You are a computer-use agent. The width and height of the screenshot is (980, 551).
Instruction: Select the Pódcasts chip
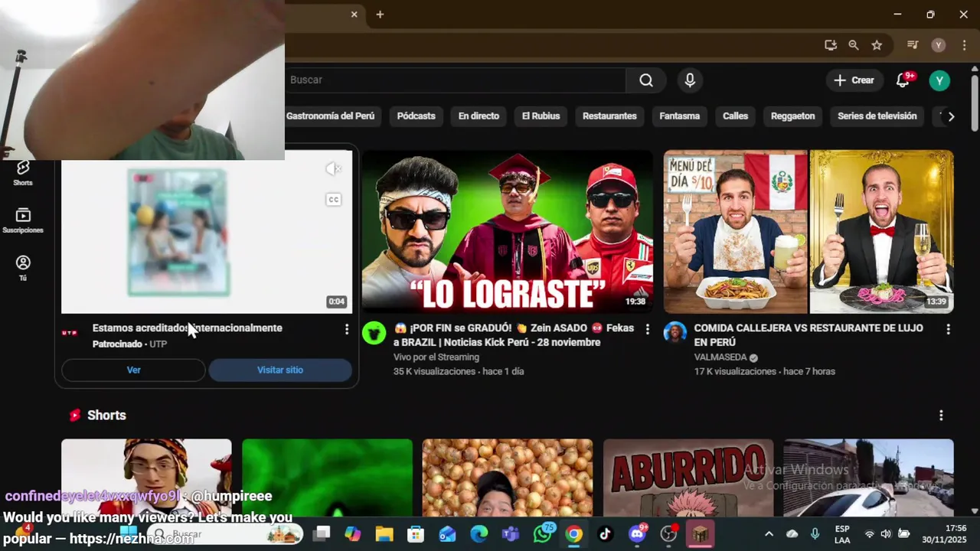[416, 116]
